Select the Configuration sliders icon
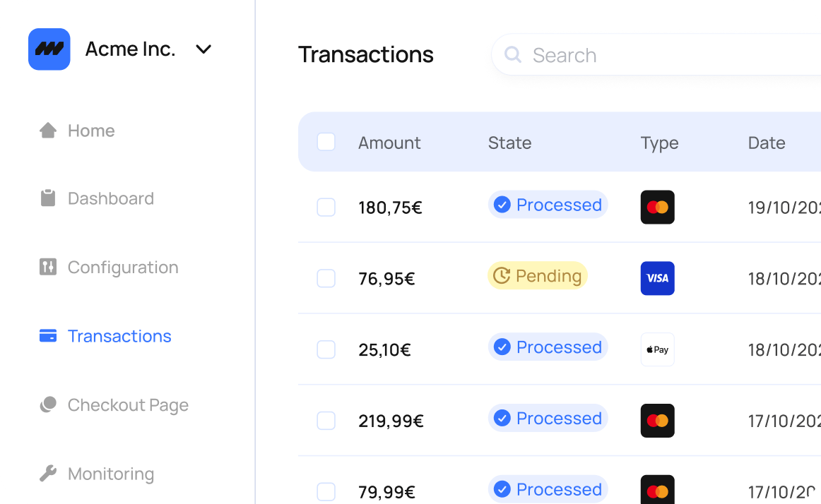This screenshot has width=821, height=504. click(x=48, y=267)
